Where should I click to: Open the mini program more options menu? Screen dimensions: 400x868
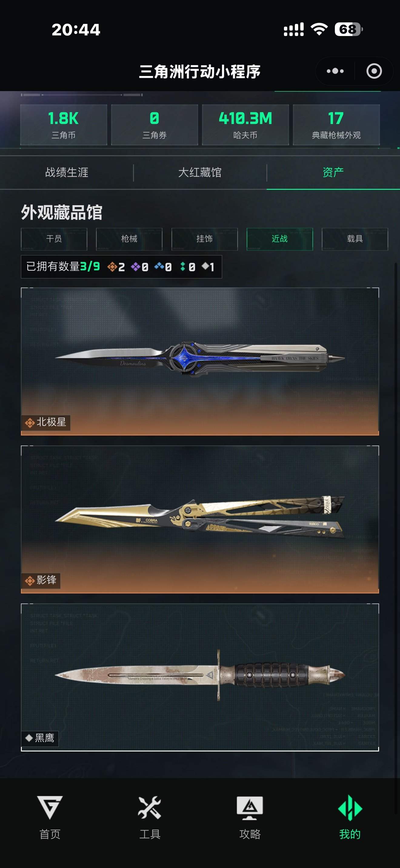coord(335,71)
